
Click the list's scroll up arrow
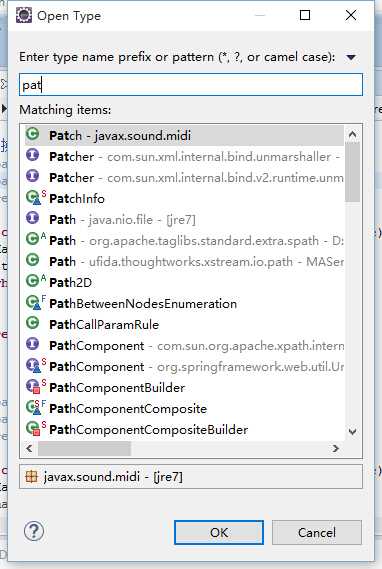(352, 135)
